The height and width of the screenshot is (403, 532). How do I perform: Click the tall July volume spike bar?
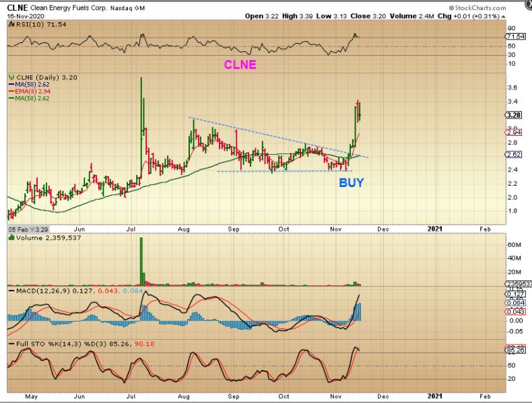(141, 261)
